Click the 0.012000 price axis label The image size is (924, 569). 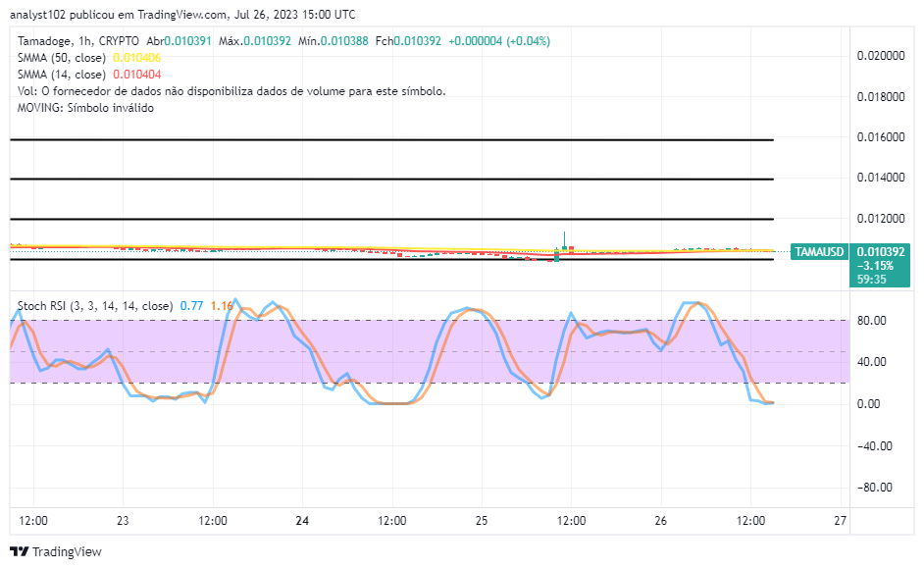click(x=881, y=219)
